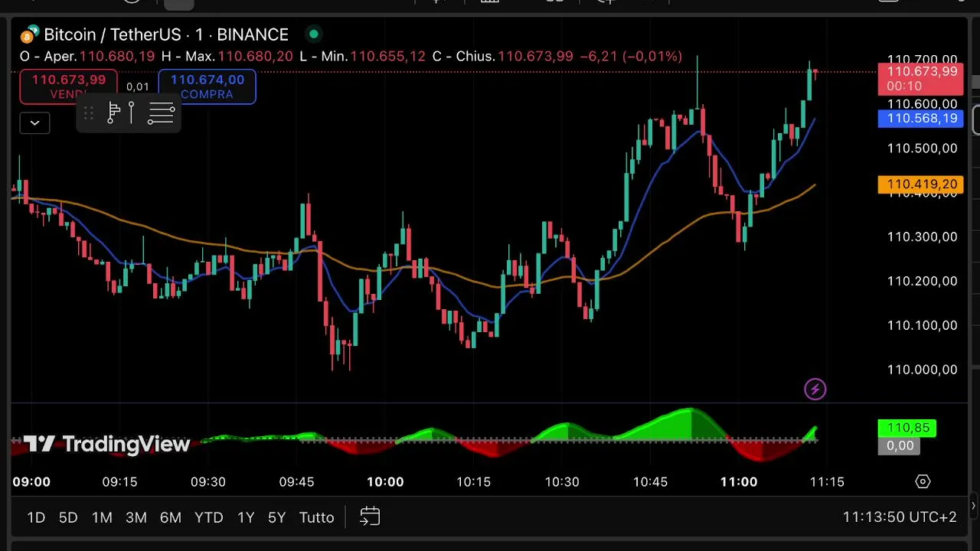The image size is (980, 551).
Task: Click the blue COMPRA buy button
Action: coord(207,86)
